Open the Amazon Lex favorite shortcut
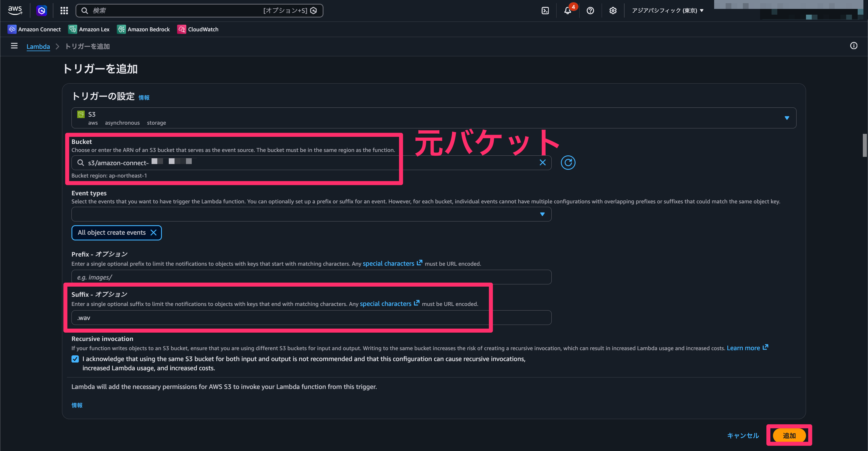The height and width of the screenshot is (451, 868). click(x=89, y=29)
